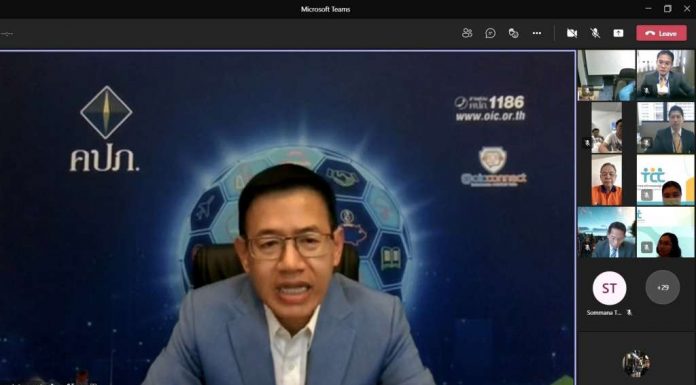Click the self-view avatar at bottom right
The height and width of the screenshot is (385, 696).
[x=636, y=364]
